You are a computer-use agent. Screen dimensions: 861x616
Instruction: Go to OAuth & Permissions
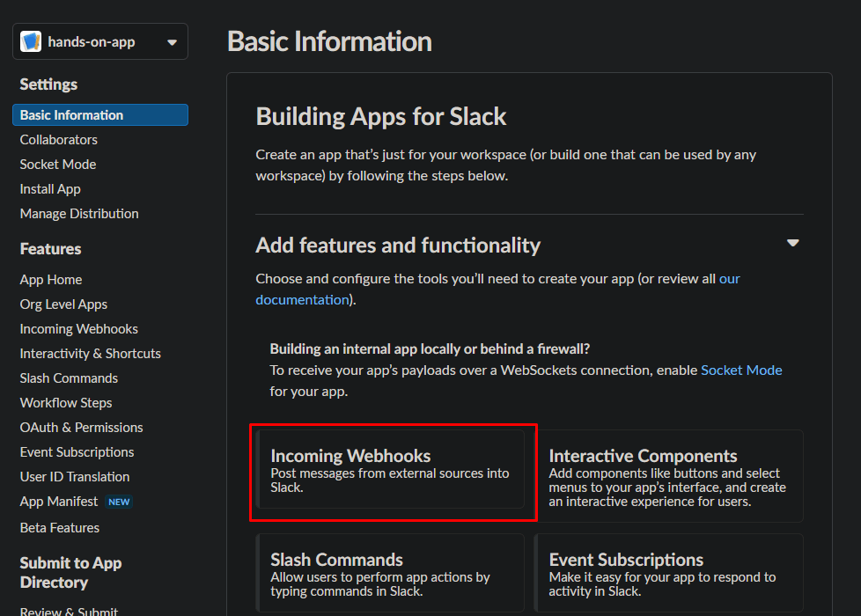[81, 428]
